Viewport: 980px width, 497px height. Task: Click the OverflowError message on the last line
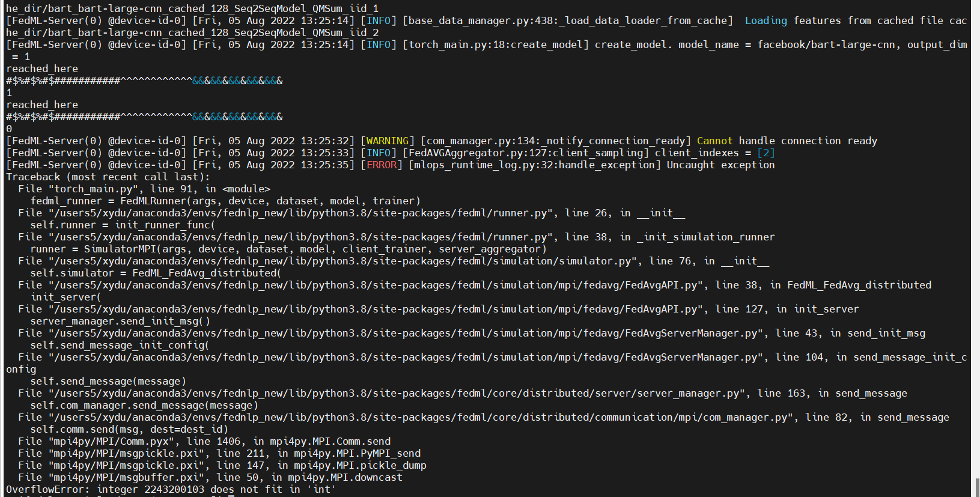tap(171, 489)
